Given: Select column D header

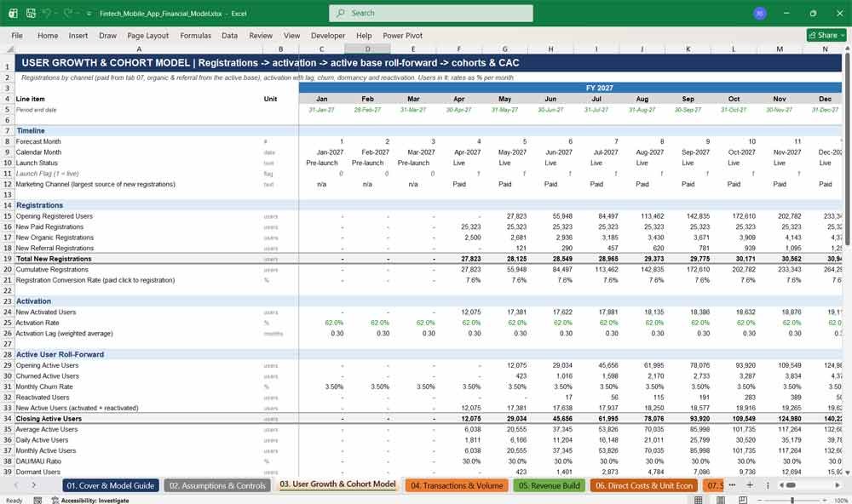Looking at the screenshot, I should click(367, 49).
